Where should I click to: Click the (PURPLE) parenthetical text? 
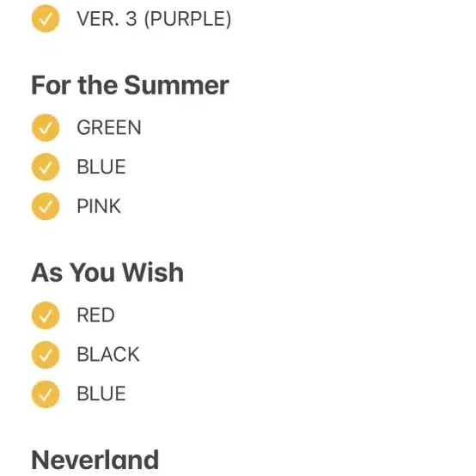point(188,19)
